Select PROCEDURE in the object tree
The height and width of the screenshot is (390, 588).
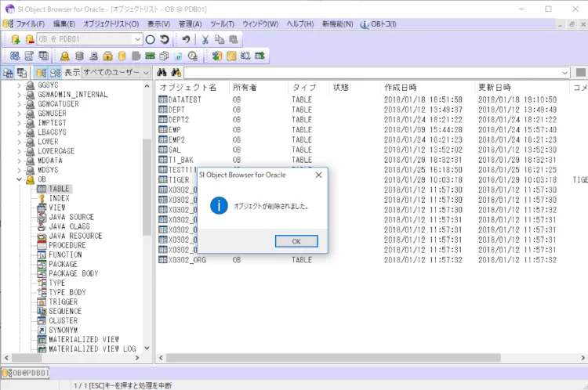click(67, 245)
